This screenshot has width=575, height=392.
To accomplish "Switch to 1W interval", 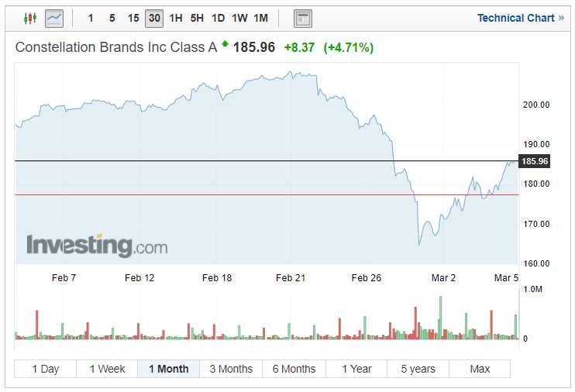I will tap(239, 18).
